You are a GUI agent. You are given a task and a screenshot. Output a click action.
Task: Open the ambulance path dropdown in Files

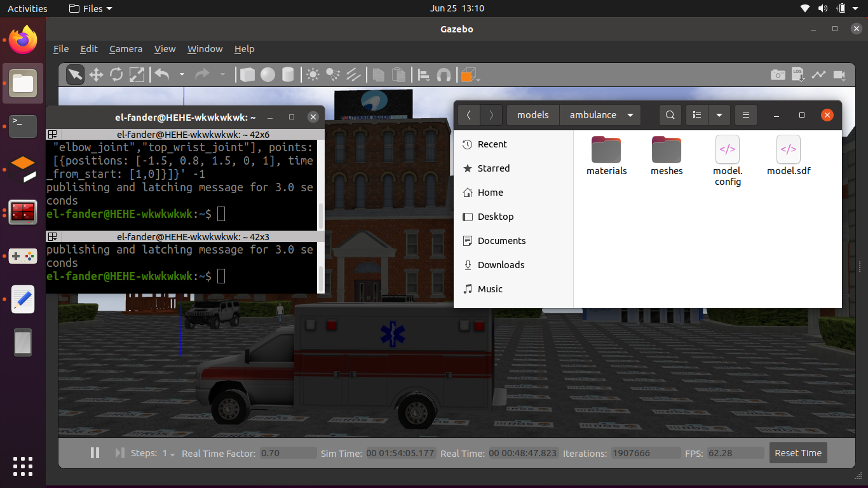tap(630, 115)
